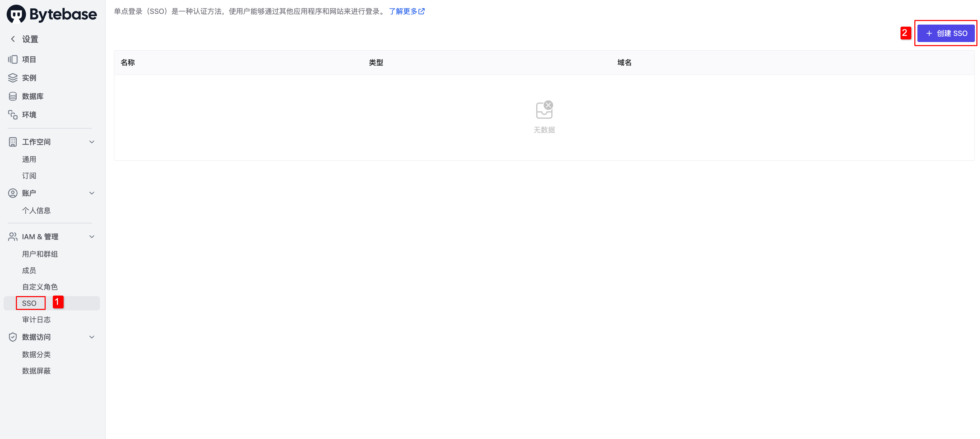The width and height of the screenshot is (980, 439).
Task: Select the 实例 layers icon
Action: click(13, 78)
